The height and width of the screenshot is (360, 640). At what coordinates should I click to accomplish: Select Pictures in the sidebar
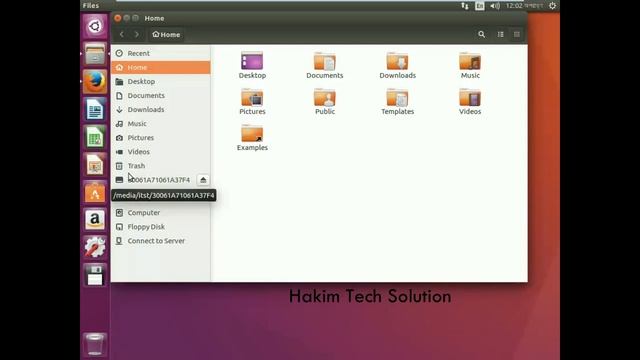point(161,138)
